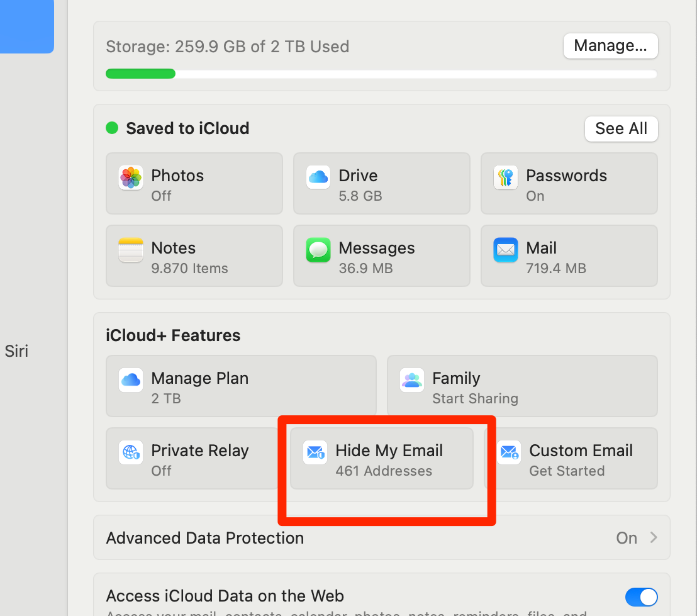Select the highlighted blue sidebar item
Screen dimensions: 697x616
tap(26, 26)
